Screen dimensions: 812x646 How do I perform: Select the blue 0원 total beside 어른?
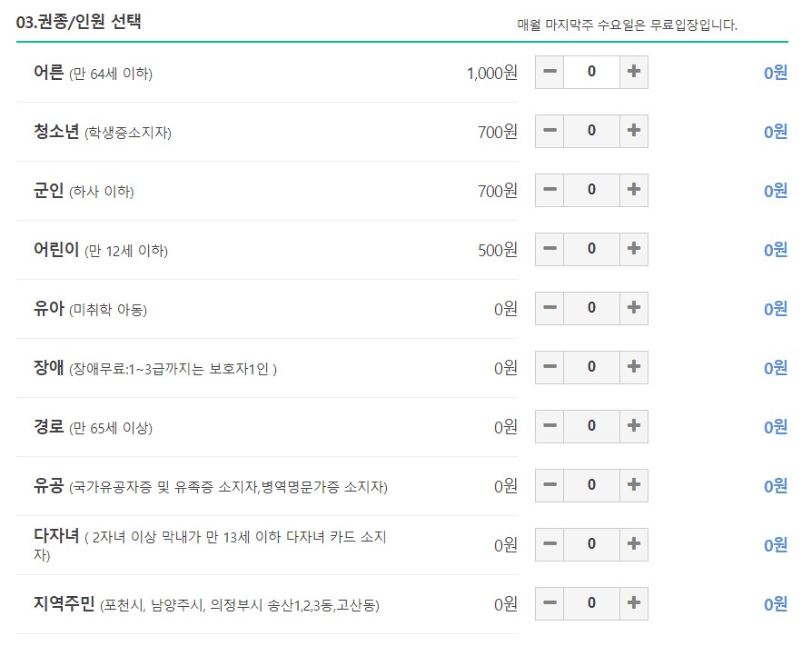774,72
